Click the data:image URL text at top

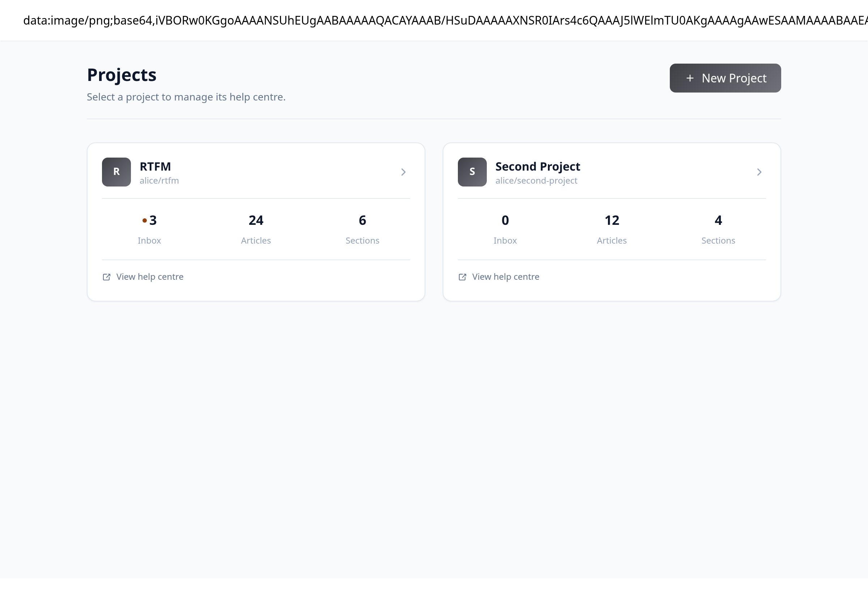445,20
